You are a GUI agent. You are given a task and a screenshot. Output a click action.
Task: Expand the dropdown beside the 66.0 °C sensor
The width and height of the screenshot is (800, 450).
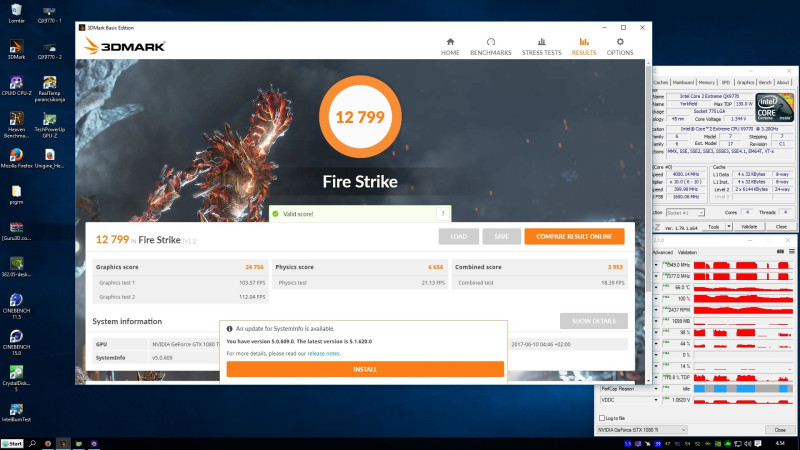pyautogui.click(x=656, y=288)
